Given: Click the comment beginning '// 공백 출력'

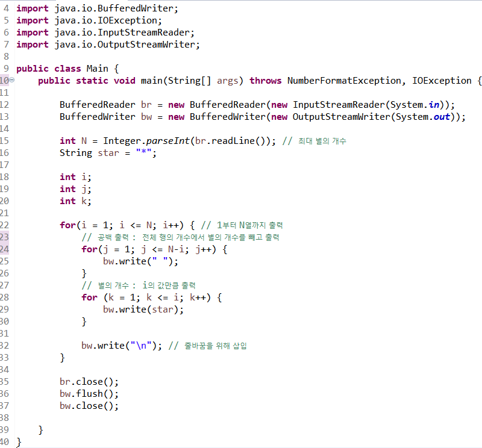Looking at the screenshot, I should coord(180,237).
